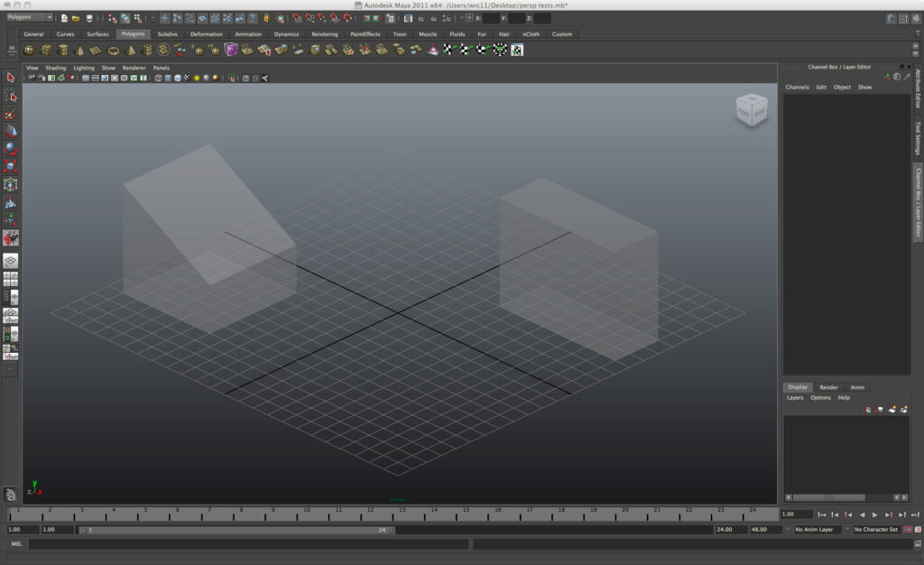Viewport: 924px width, 565px height.
Task: Open the Polygons menu set dropdown
Action: click(30, 17)
